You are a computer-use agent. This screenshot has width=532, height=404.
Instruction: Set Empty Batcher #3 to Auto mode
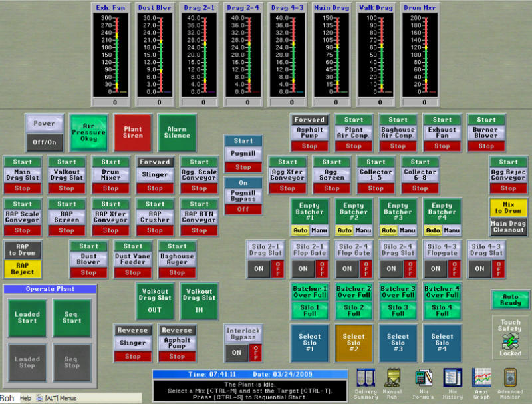[388, 230]
